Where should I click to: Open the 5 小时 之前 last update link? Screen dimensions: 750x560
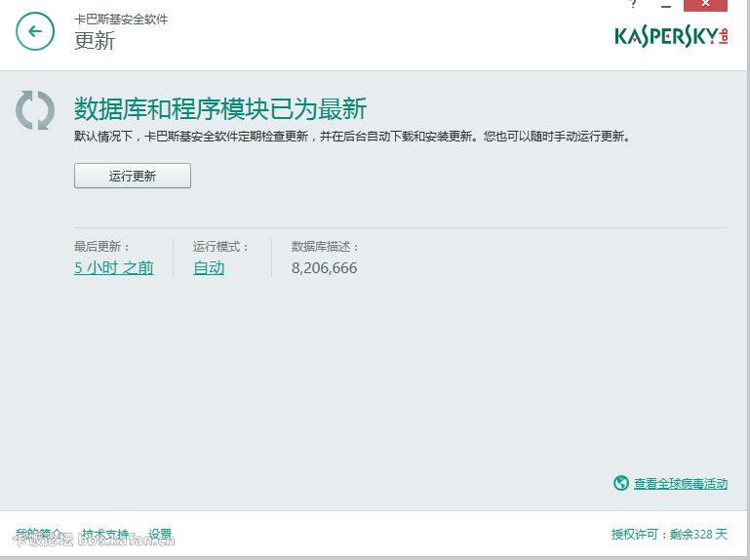[x=114, y=267]
